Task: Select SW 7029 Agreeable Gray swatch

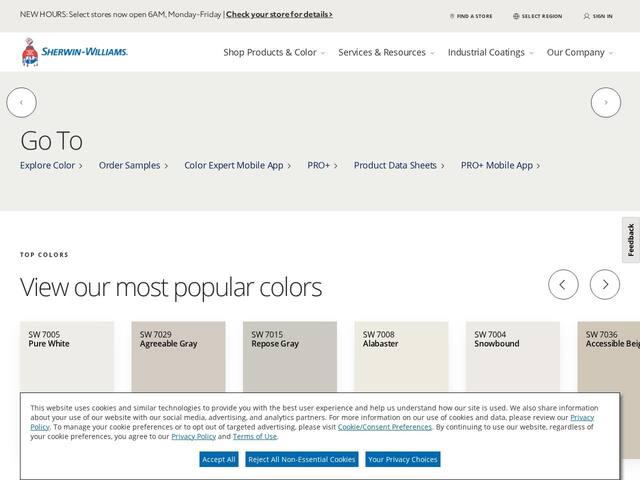Action: (178, 357)
